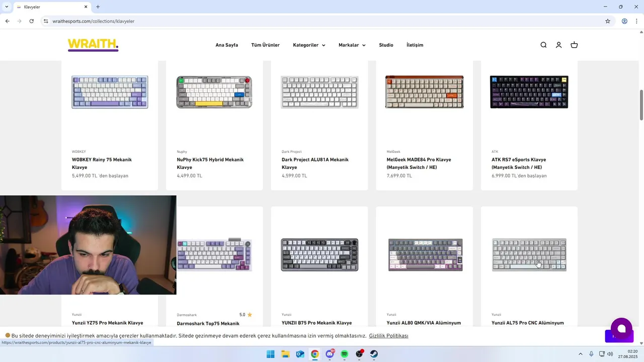The height and width of the screenshot is (362, 644).
Task: Close the Klavyeler tab
Action: tap(86, 7)
